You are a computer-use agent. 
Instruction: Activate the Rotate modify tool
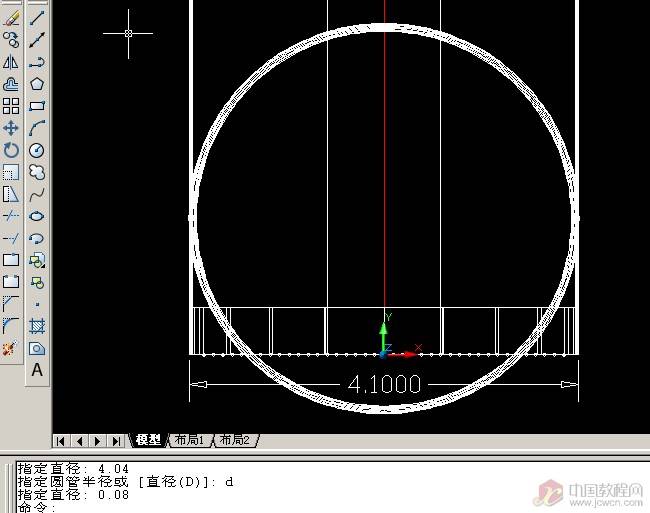coord(11,150)
